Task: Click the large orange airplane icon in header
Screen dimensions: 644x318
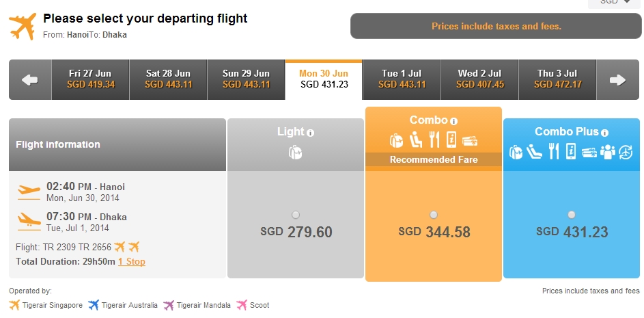Action: coord(23,26)
